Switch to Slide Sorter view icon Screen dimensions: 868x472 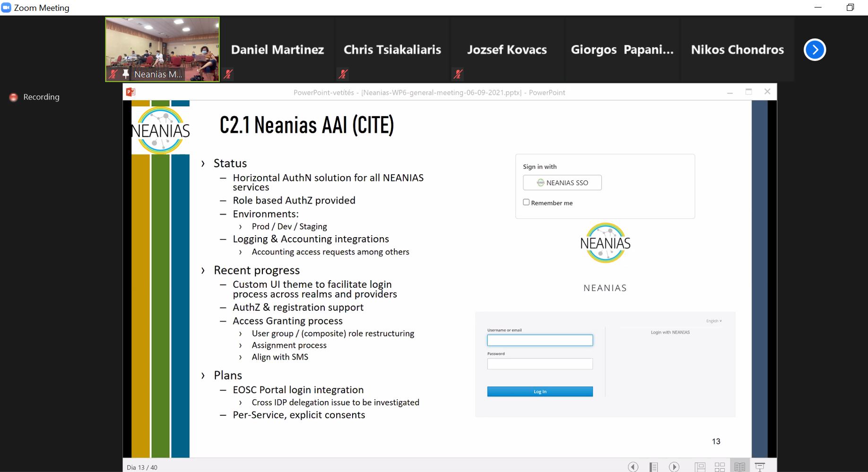tap(720, 467)
